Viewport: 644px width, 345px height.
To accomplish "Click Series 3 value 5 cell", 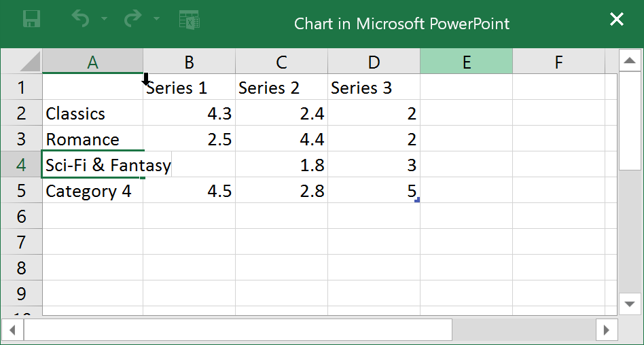I will [x=374, y=190].
